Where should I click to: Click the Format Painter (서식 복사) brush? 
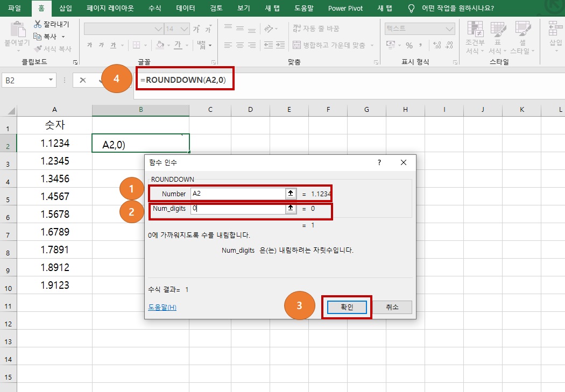click(38, 48)
